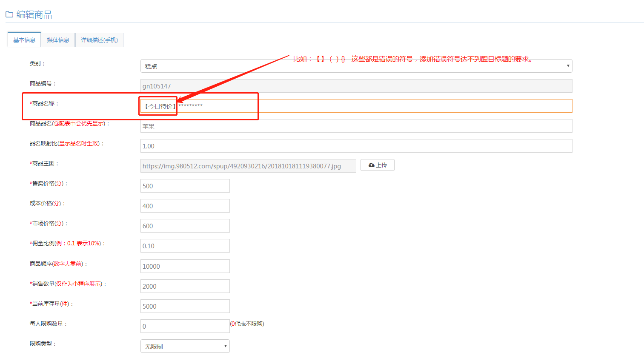Click the 当前库存量 field with 5000
644x358 pixels.
(185, 306)
